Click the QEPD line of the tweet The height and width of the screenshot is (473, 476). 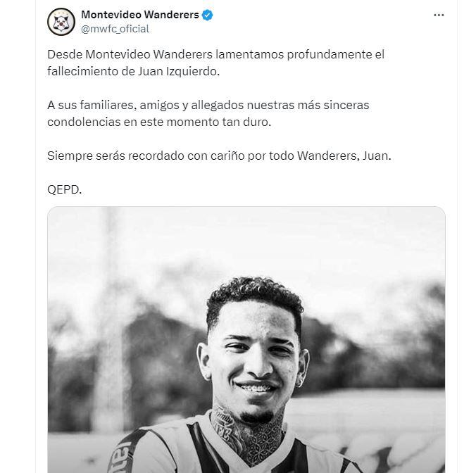(65, 189)
